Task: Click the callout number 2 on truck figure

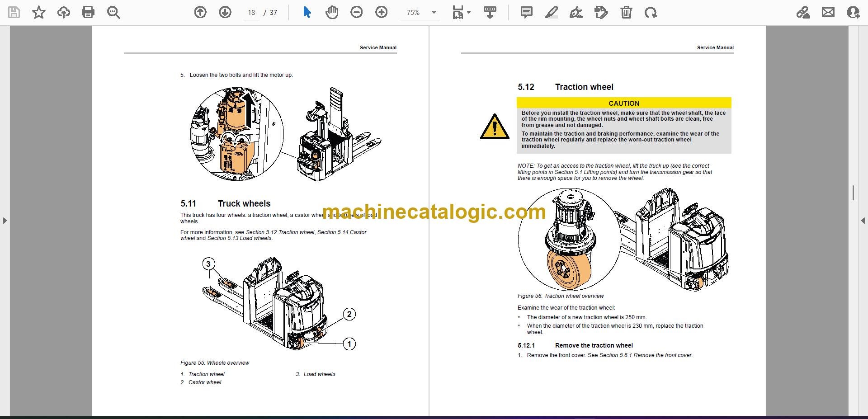Action: (x=349, y=314)
